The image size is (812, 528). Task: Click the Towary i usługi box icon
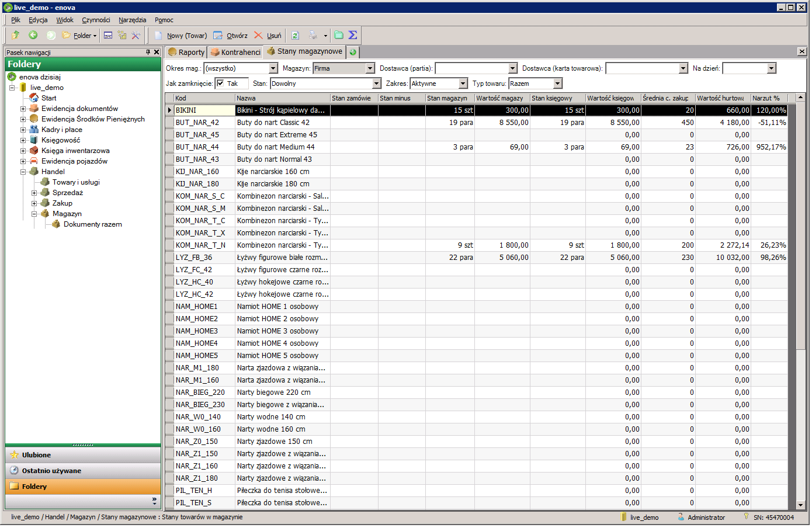(x=46, y=182)
